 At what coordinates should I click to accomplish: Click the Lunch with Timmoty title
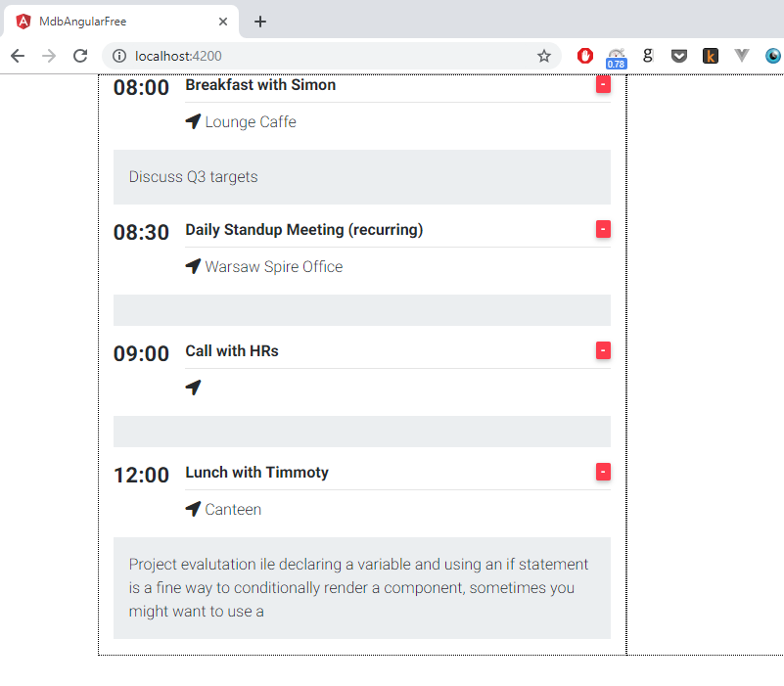257,473
